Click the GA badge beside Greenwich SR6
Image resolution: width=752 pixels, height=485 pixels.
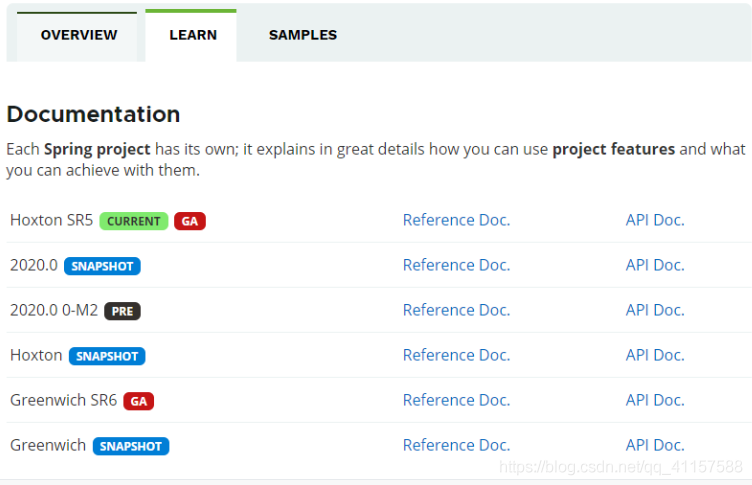(138, 401)
